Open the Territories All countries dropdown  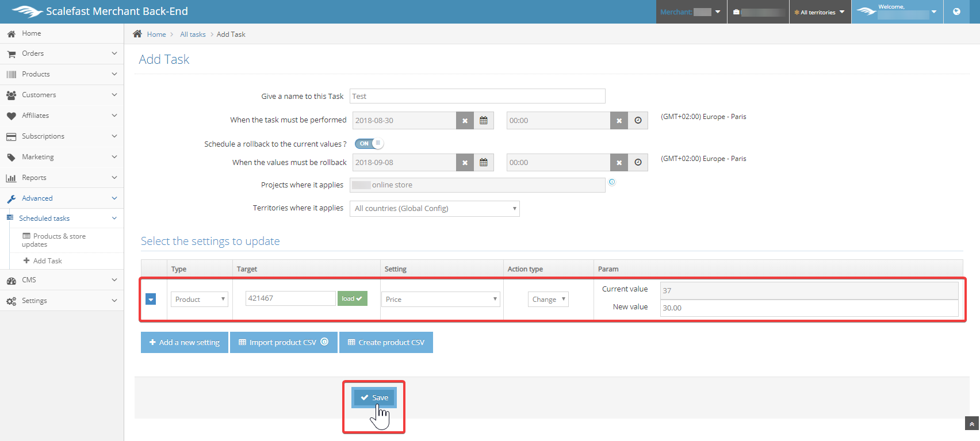tap(434, 209)
